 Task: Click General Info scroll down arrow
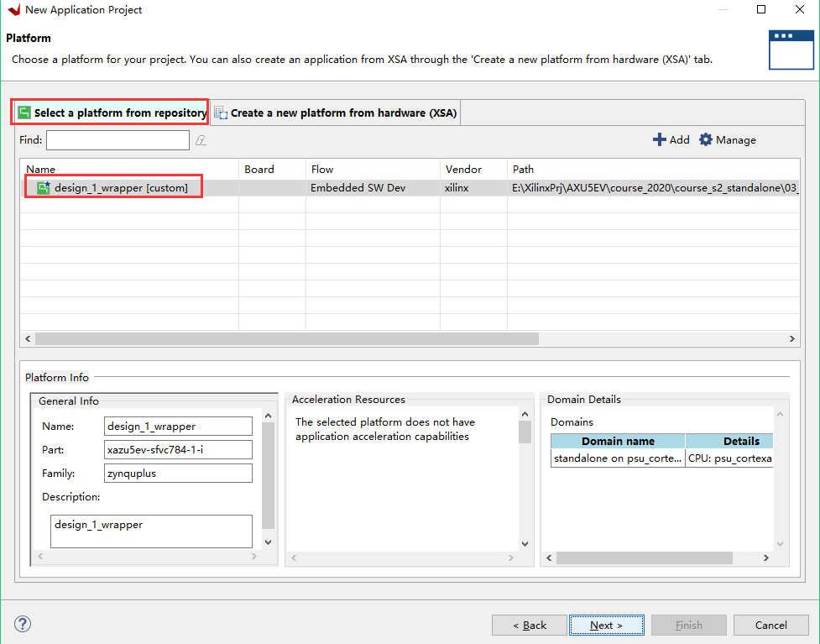coord(268,542)
